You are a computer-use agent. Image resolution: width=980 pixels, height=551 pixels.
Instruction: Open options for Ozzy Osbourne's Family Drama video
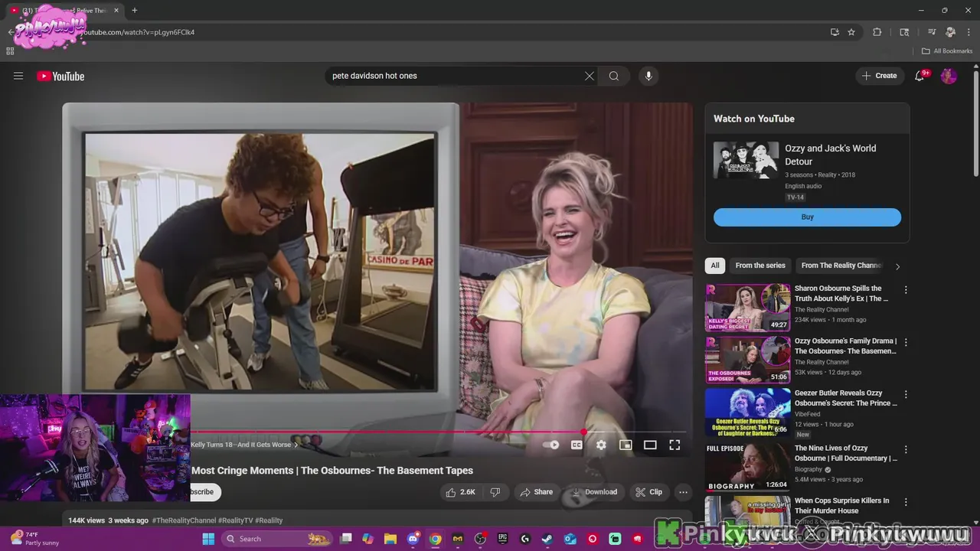tap(906, 342)
